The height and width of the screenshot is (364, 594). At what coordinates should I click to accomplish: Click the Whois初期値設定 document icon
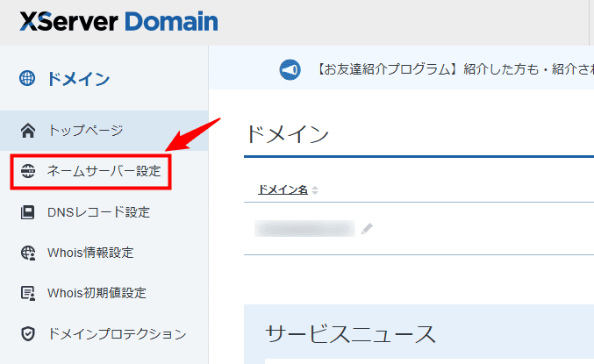coord(28,293)
